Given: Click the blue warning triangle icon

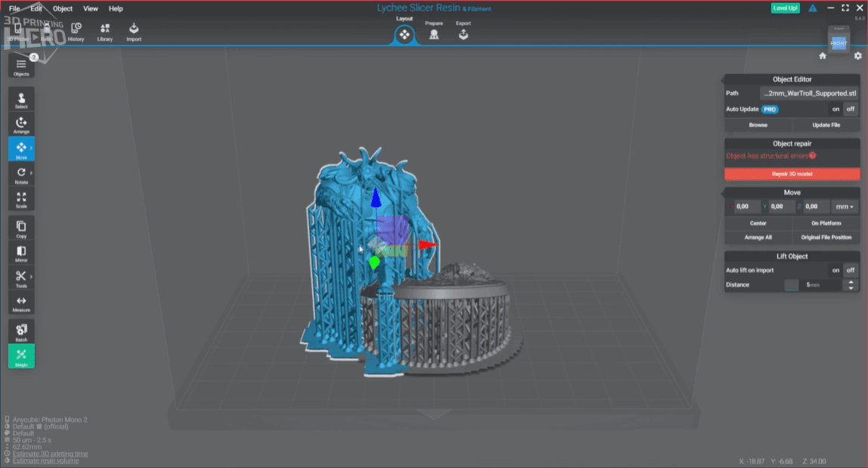Looking at the screenshot, I should pyautogui.click(x=813, y=8).
